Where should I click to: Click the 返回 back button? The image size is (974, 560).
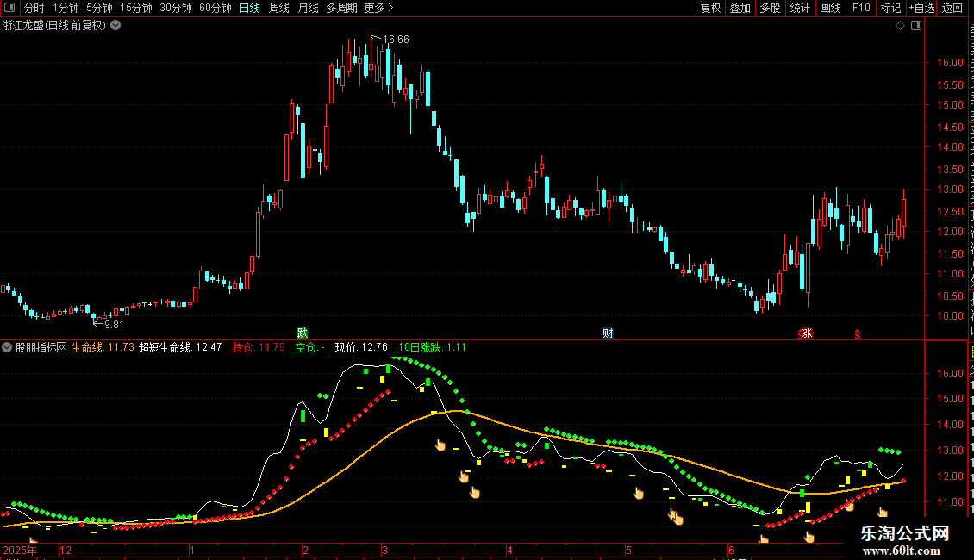point(952,8)
